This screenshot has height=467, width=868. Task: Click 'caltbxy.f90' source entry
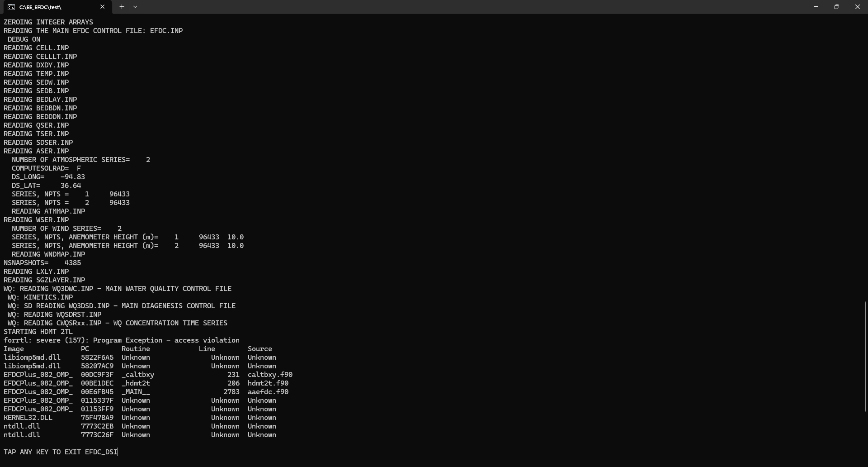(270, 375)
